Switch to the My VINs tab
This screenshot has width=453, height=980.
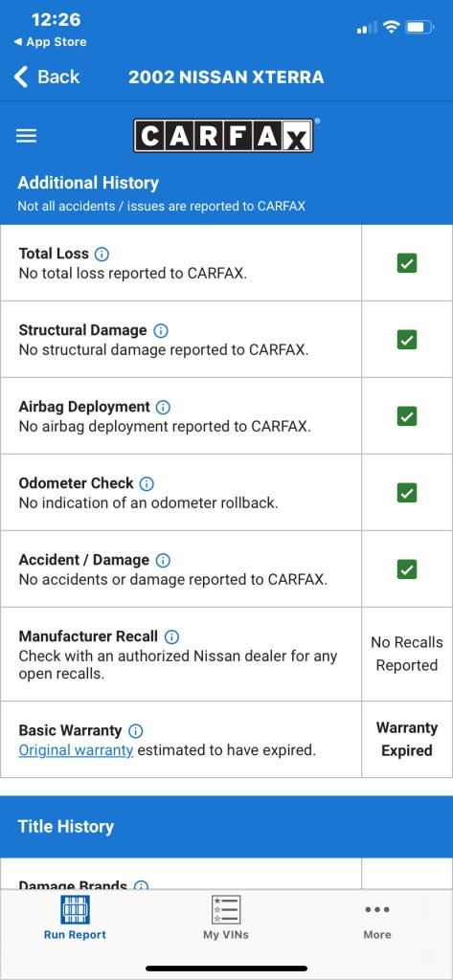226,918
